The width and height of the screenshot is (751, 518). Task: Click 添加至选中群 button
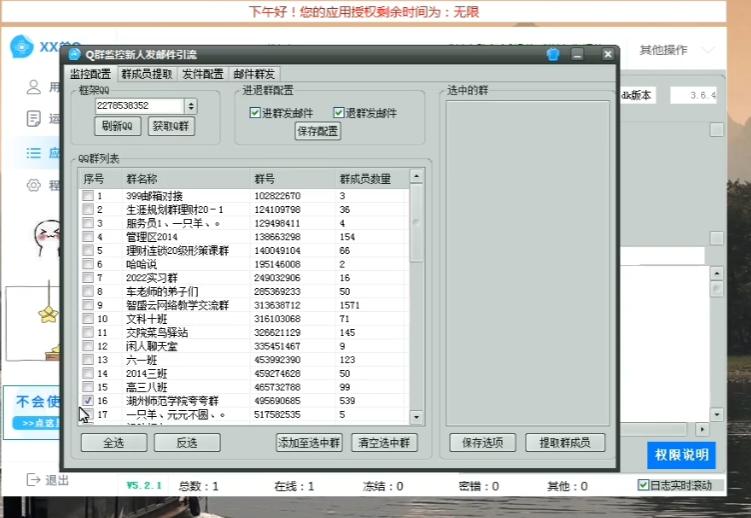[309, 443]
